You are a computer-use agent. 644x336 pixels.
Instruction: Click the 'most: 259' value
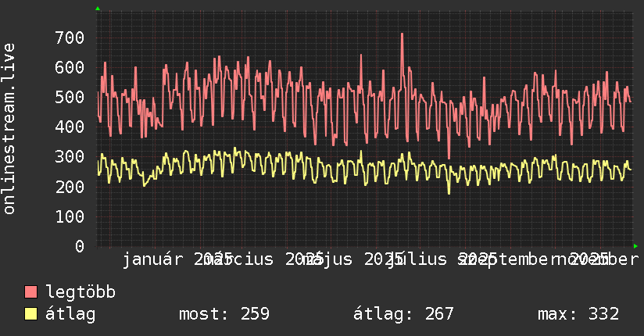click(x=224, y=314)
